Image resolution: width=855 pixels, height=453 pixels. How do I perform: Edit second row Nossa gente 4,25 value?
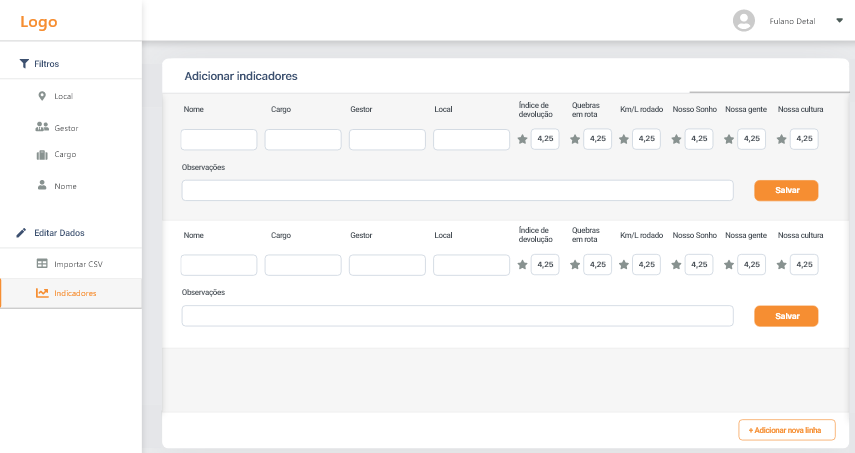[x=751, y=264]
